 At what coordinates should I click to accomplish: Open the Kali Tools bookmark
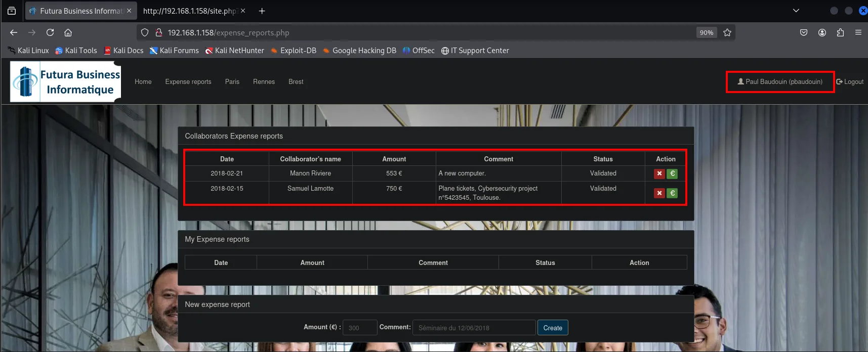point(76,51)
